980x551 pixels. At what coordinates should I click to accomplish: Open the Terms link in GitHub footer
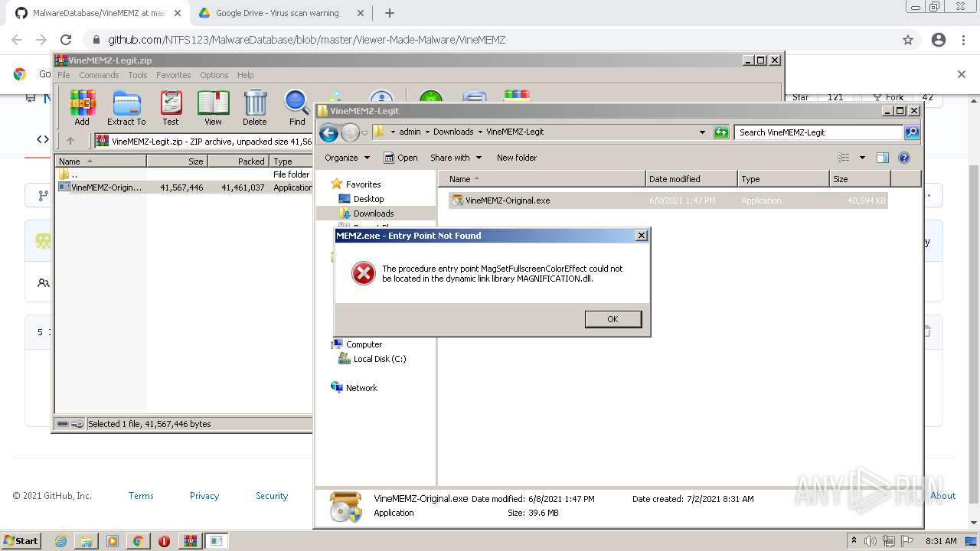[141, 496]
